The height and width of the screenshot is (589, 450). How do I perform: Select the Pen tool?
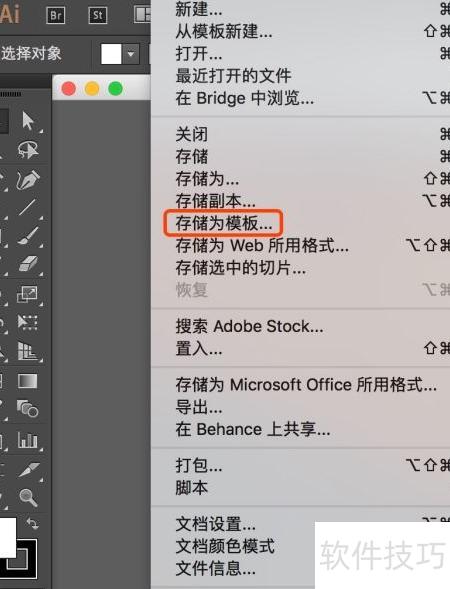tap(28, 179)
